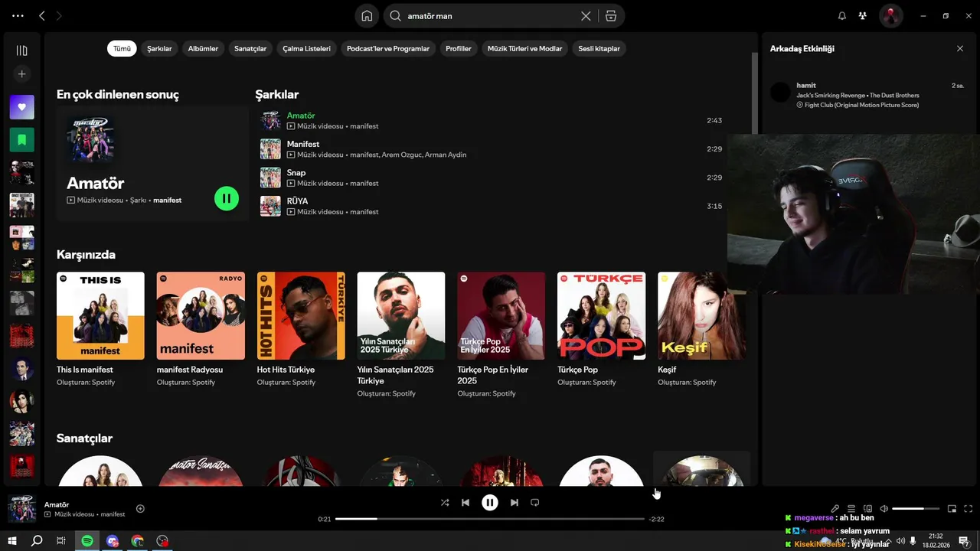Clear the search field with X icon
The height and width of the screenshot is (551, 980).
(x=586, y=15)
